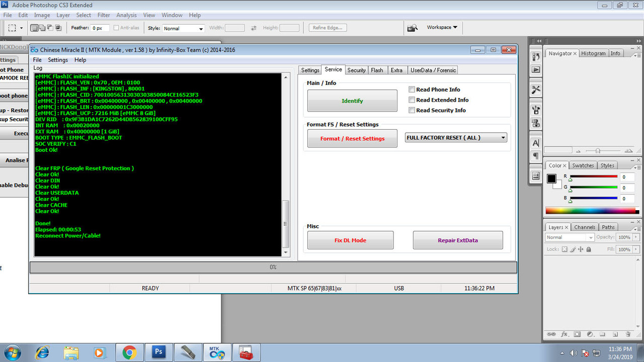Choose Add to selection mode icon

point(42,28)
